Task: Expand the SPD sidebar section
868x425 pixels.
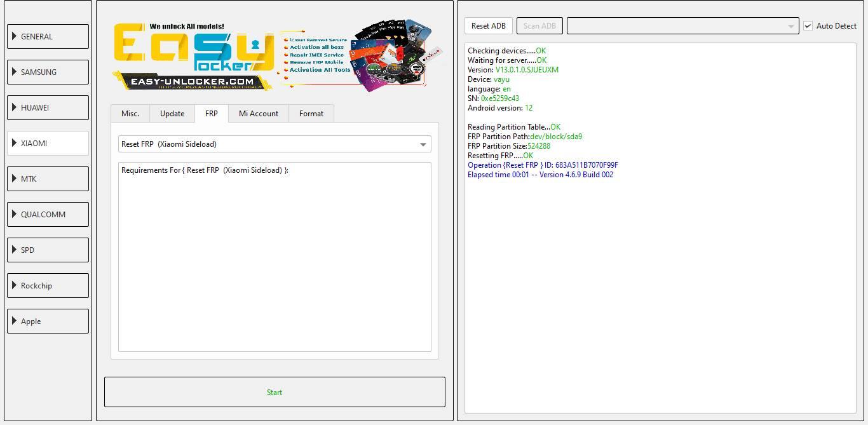Action: tap(48, 250)
